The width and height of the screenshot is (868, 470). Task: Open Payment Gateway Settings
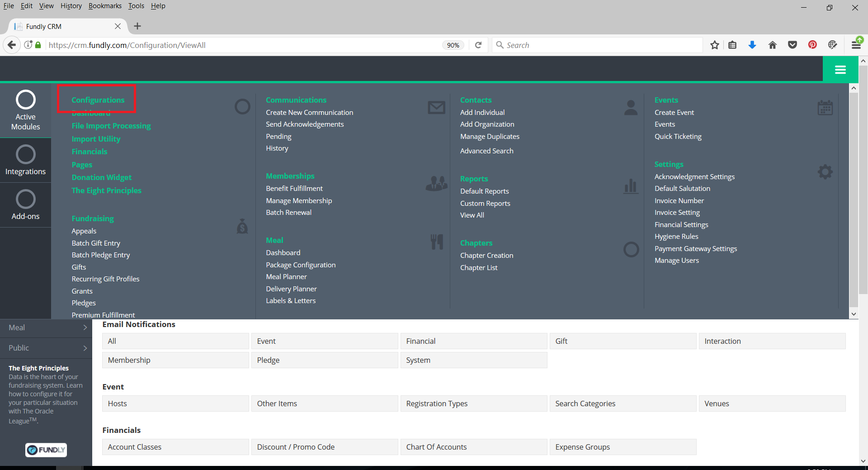click(x=696, y=248)
